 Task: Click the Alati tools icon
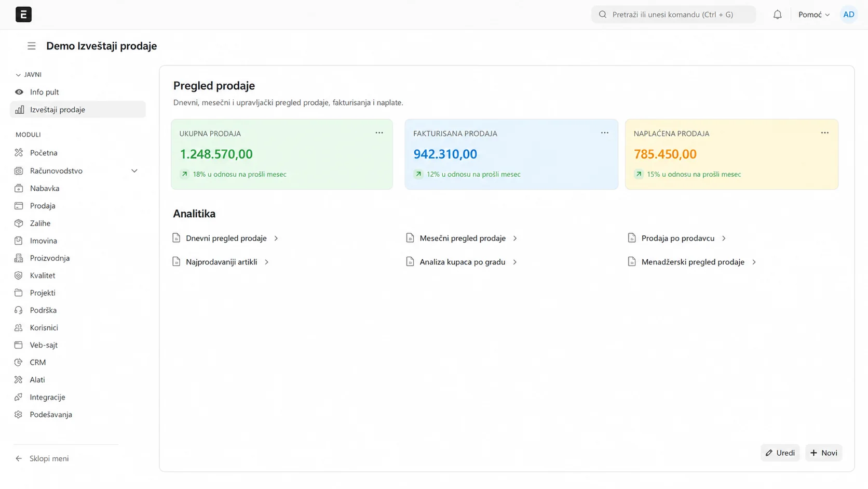coord(19,380)
